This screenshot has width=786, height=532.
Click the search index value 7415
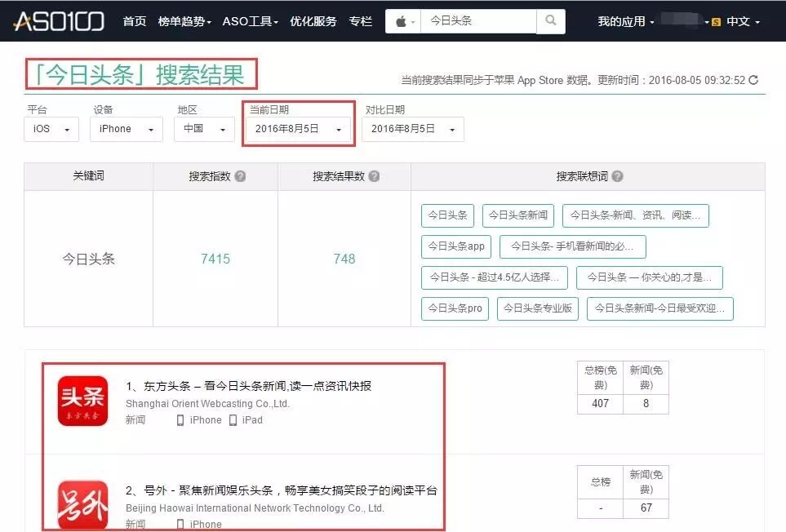point(215,259)
